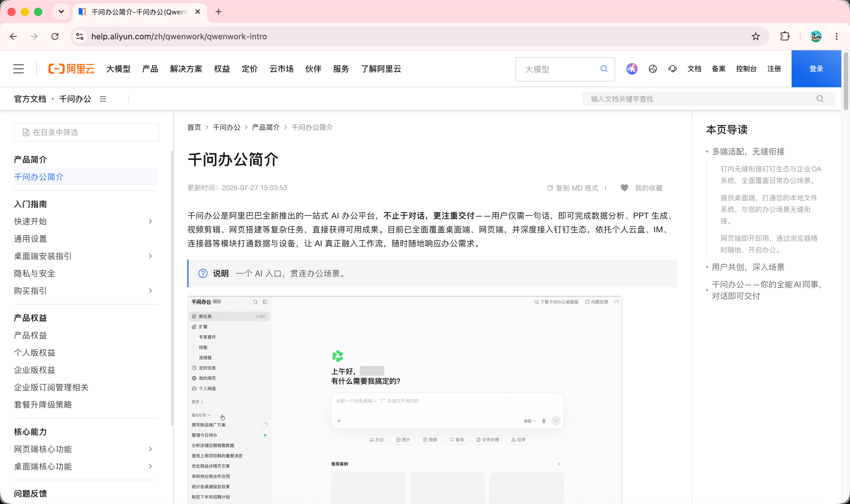
Task: Click the 千问办公 app screenshot image
Action: (x=404, y=400)
